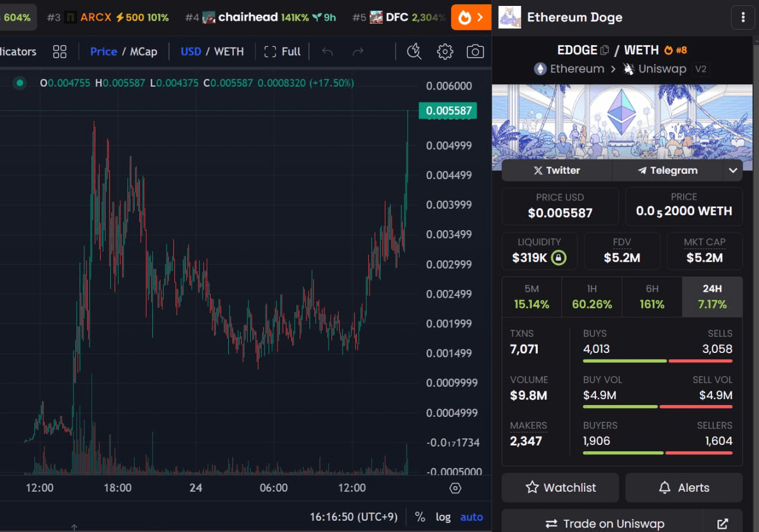759x532 pixels.
Task: Add token to Watchlist
Action: [560, 488]
